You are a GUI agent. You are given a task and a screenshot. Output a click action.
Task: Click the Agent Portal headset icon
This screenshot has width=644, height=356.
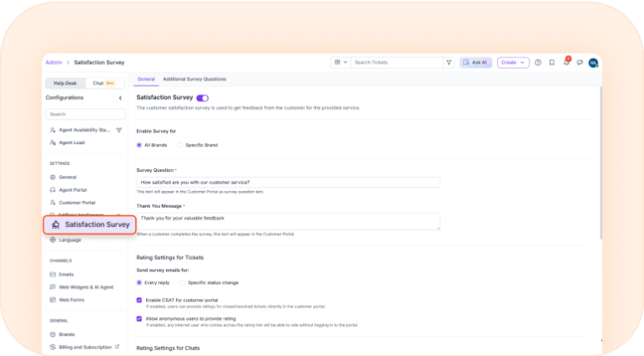53,190
